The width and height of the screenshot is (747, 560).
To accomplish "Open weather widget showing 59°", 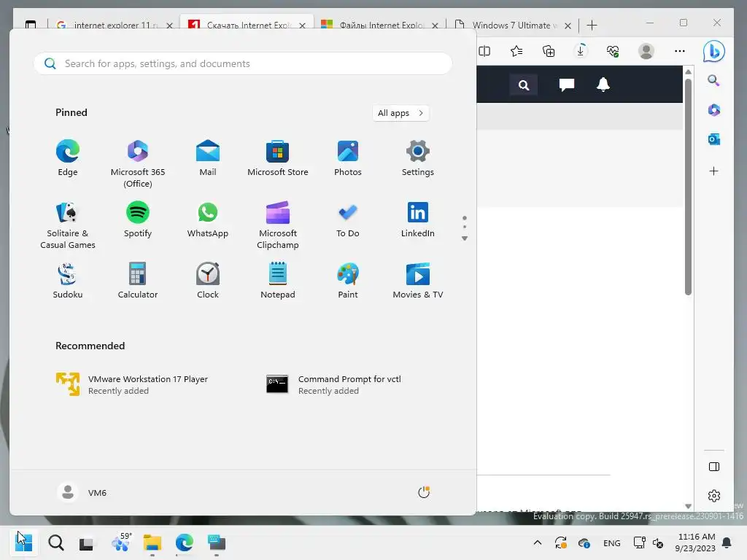I will point(121,542).
